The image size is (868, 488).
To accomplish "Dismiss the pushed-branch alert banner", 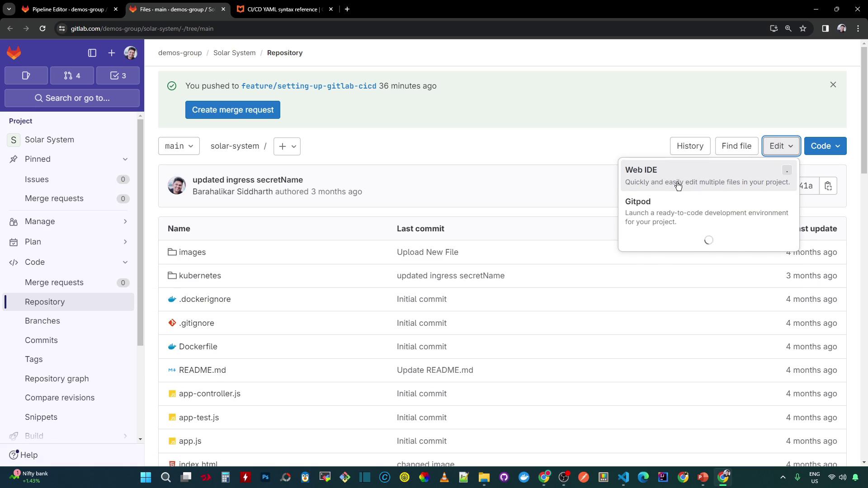I will pos(833,85).
